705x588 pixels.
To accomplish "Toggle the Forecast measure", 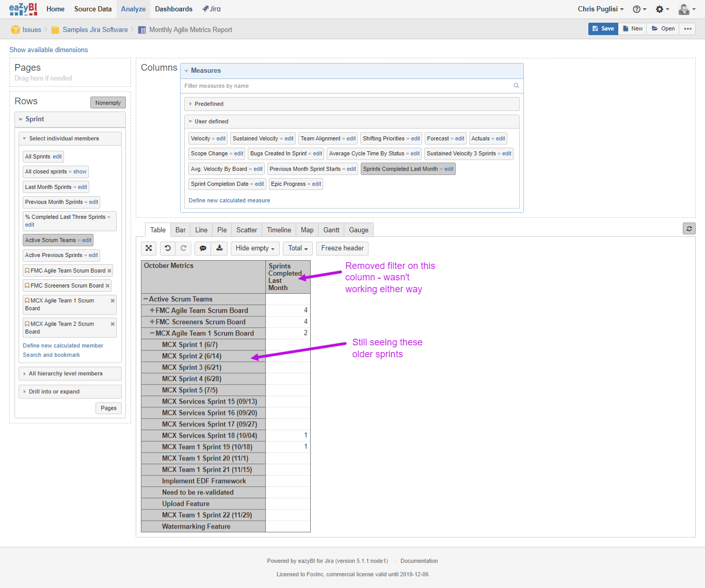I will click(x=438, y=138).
